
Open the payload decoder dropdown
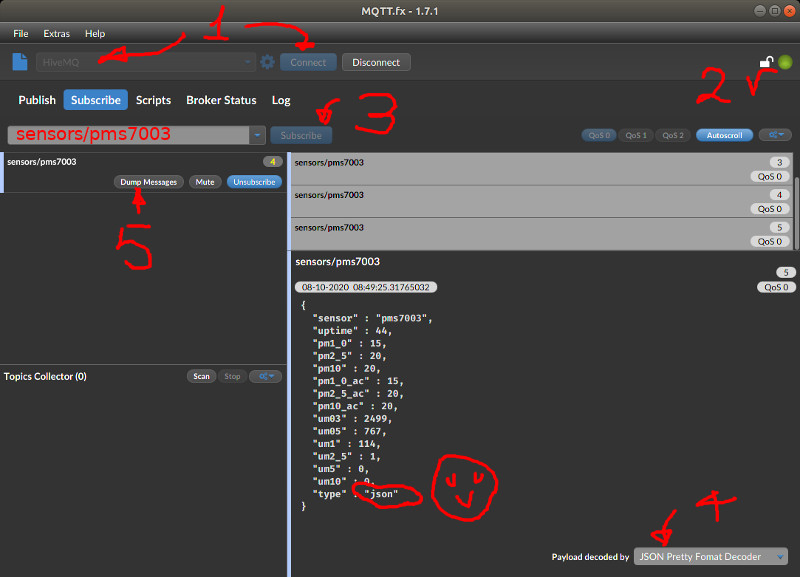point(710,557)
